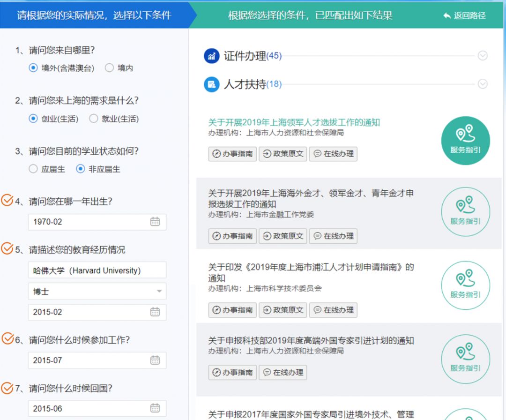The image size is (506, 420).
Task: Click the work start date field 2015-07
Action: point(97,360)
